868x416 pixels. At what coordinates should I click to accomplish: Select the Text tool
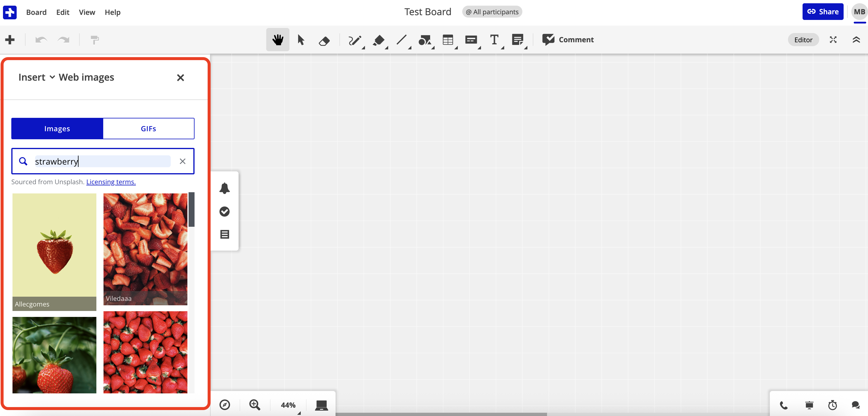point(494,40)
